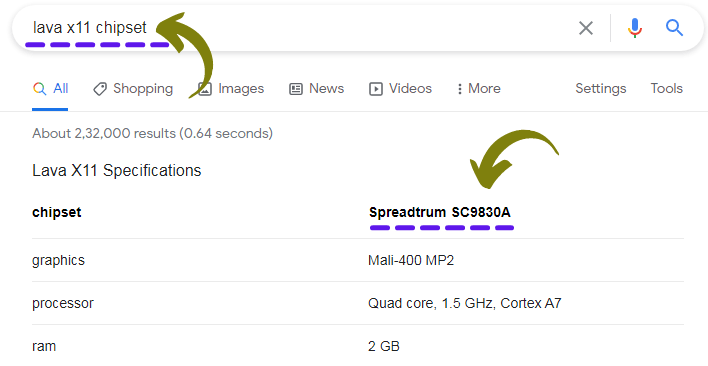Start voice search with the microphone icon
This screenshot has height=366, width=708.
[x=634, y=28]
